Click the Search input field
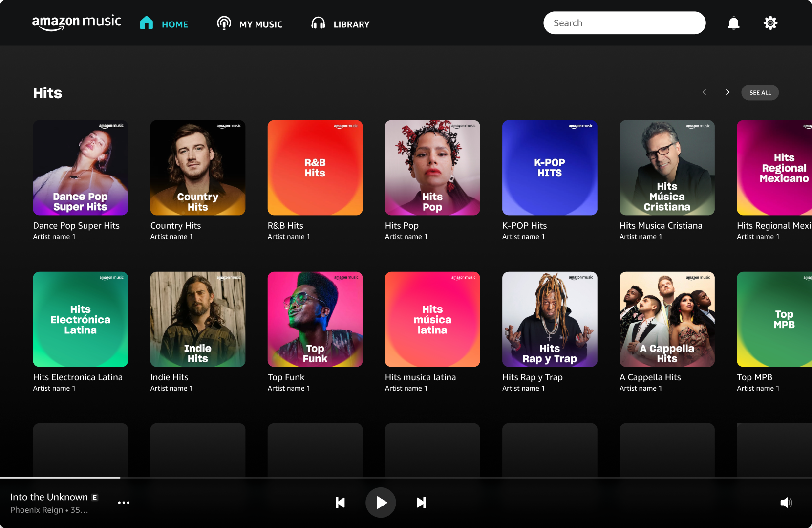This screenshot has width=812, height=528. click(624, 23)
